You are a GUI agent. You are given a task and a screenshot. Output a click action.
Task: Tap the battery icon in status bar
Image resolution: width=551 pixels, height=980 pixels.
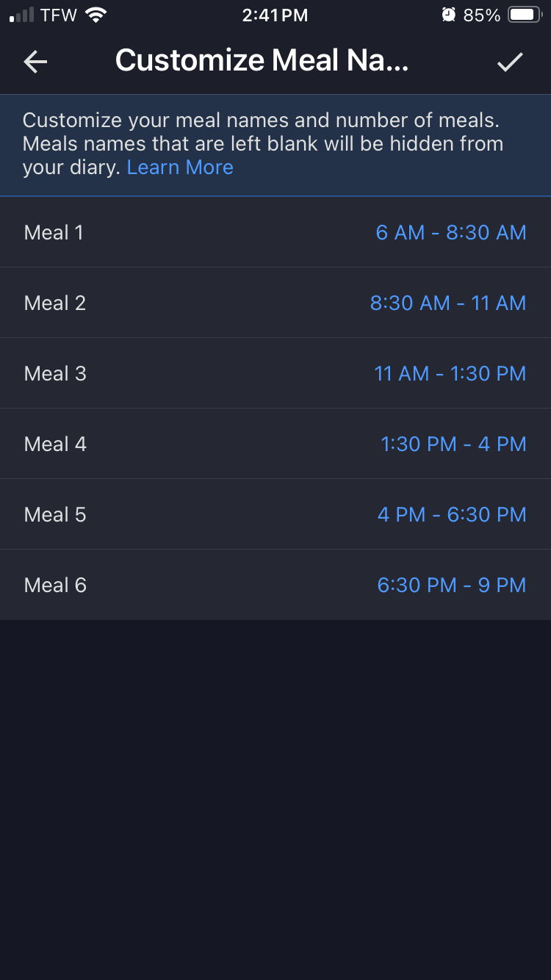525,15
